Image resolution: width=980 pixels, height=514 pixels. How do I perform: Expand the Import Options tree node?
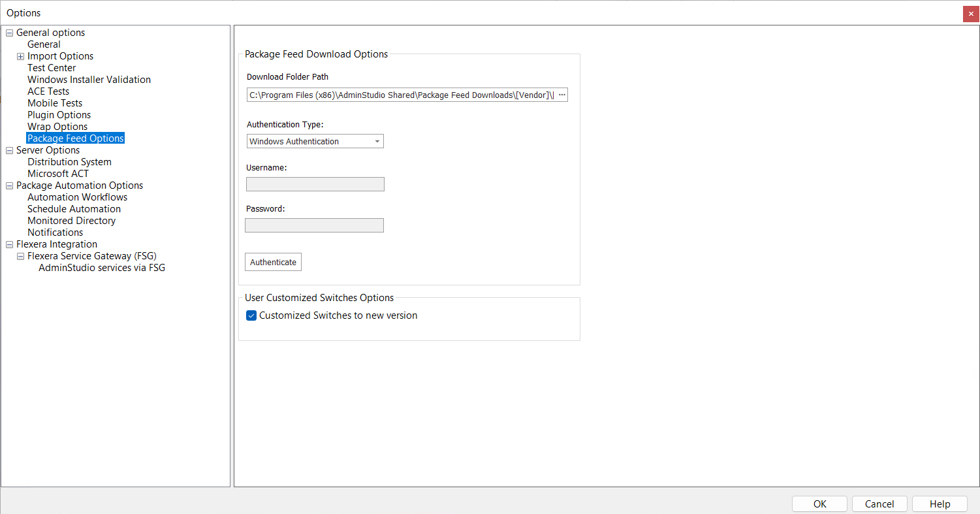click(x=20, y=56)
